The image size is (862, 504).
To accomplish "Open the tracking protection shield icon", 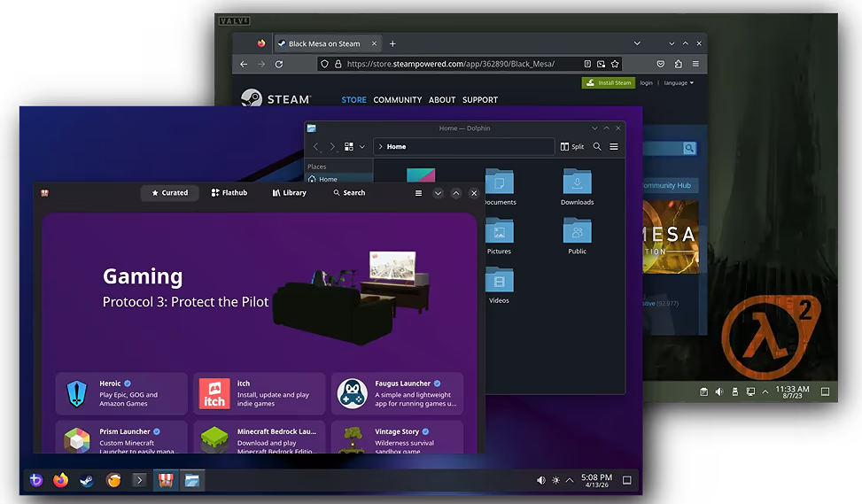I will pos(325,64).
